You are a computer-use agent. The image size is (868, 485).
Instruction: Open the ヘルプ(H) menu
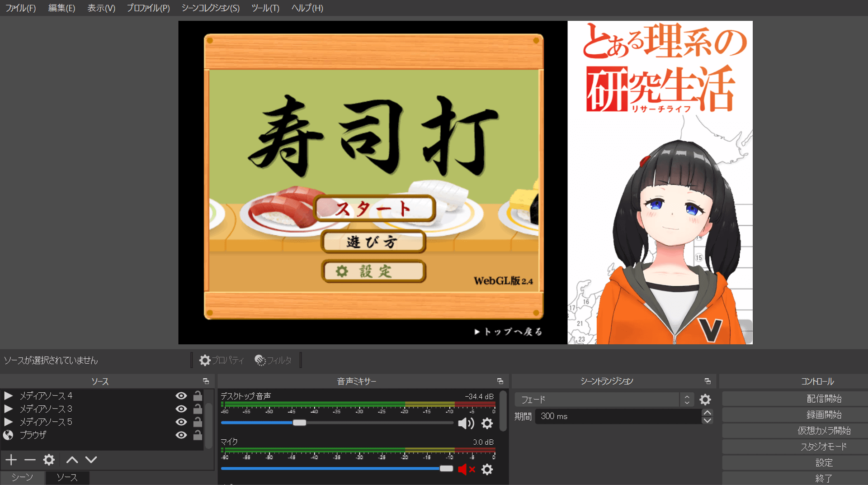(307, 8)
